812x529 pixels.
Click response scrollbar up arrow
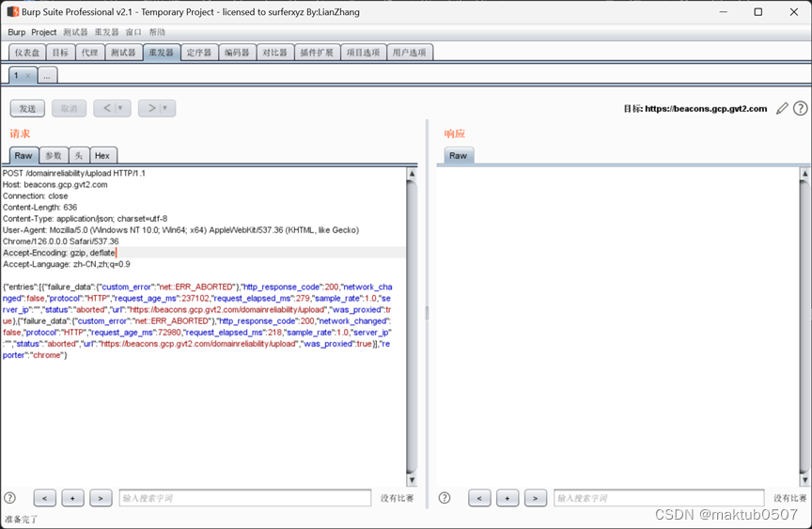point(804,174)
